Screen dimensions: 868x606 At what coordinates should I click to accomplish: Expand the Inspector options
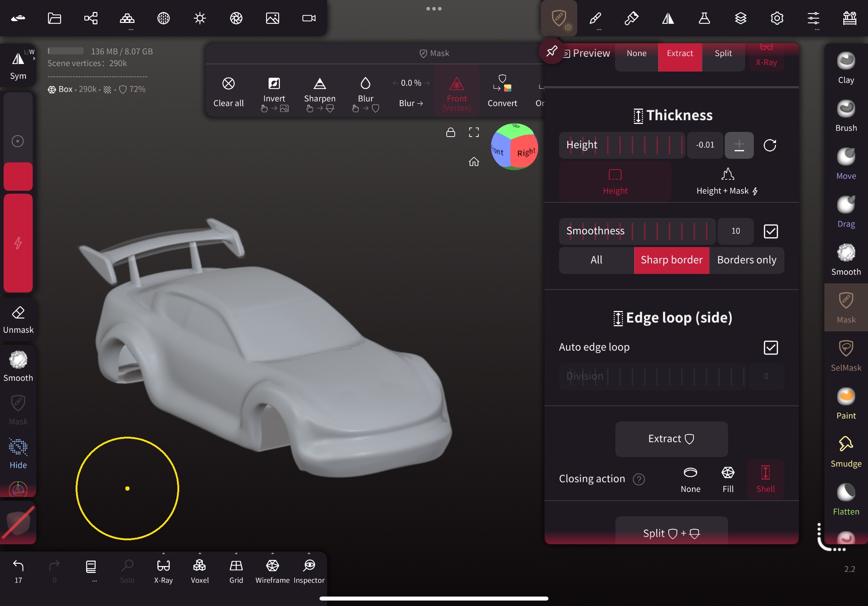tap(309, 553)
